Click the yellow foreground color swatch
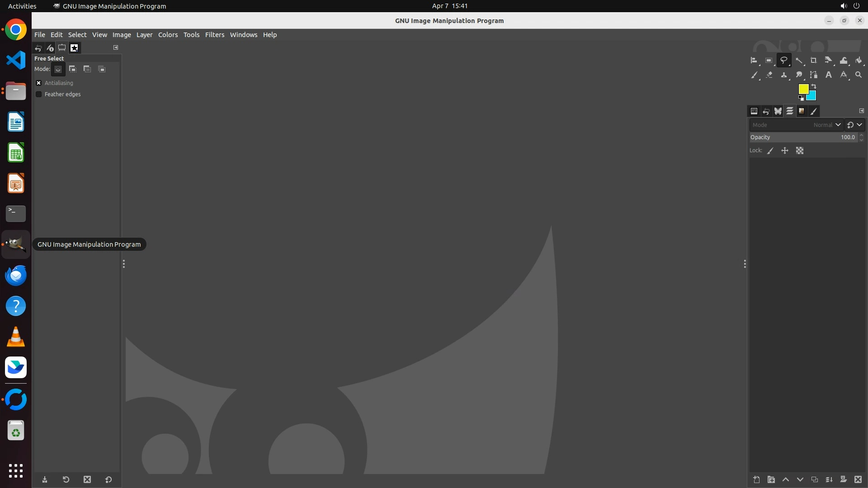The width and height of the screenshot is (868, 488). click(803, 89)
